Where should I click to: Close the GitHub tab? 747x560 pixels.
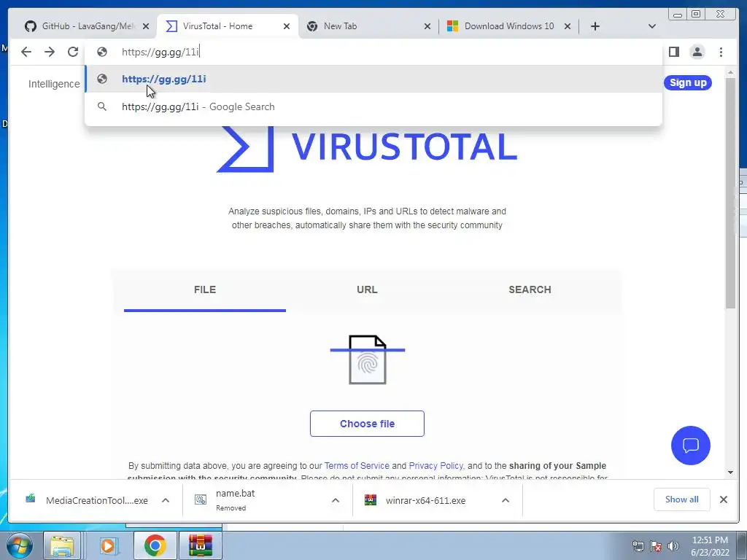(x=146, y=27)
